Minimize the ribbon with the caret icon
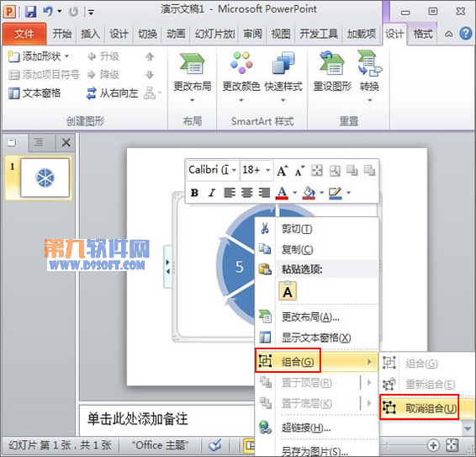Image resolution: width=476 pixels, height=457 pixels. pyautogui.click(x=448, y=34)
